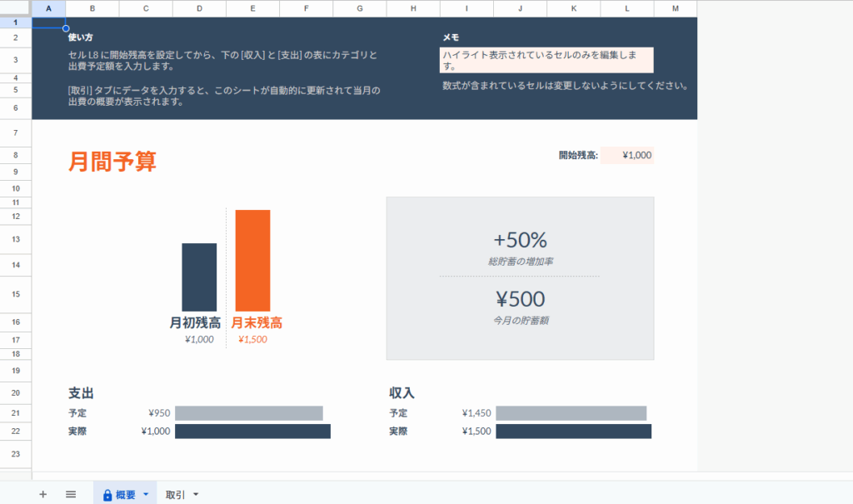Viewport: 853px width, 504px height.
Task: Select column E header
Action: pyautogui.click(x=252, y=8)
